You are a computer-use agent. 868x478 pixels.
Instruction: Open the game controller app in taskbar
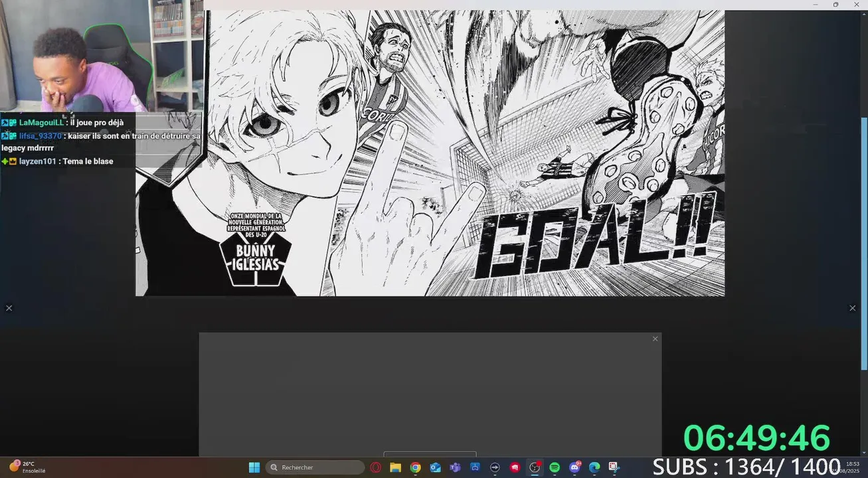tap(475, 467)
